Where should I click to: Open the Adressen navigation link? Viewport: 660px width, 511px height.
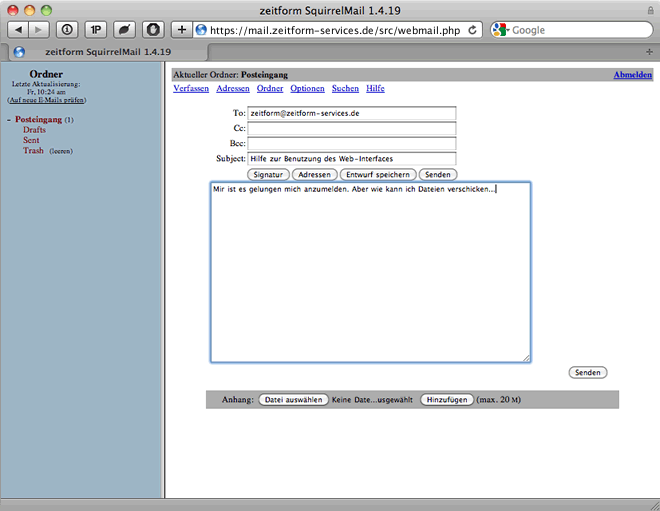(233, 88)
